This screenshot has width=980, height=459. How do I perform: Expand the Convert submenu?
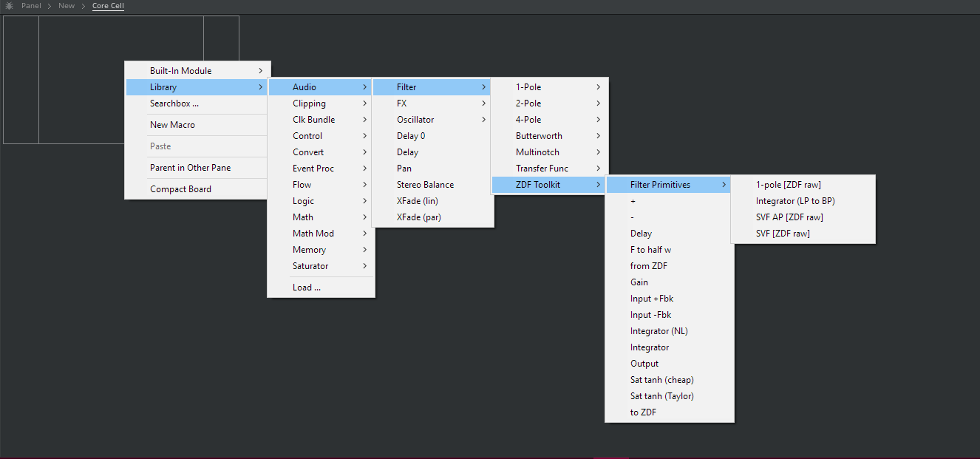click(x=321, y=152)
